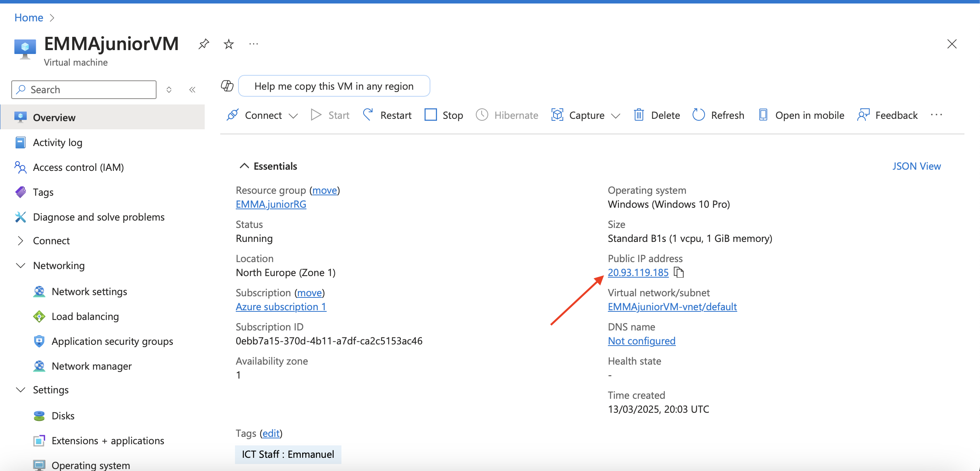The height and width of the screenshot is (471, 980).
Task: Open the Connect dropdown chevron in toolbar
Action: (294, 116)
